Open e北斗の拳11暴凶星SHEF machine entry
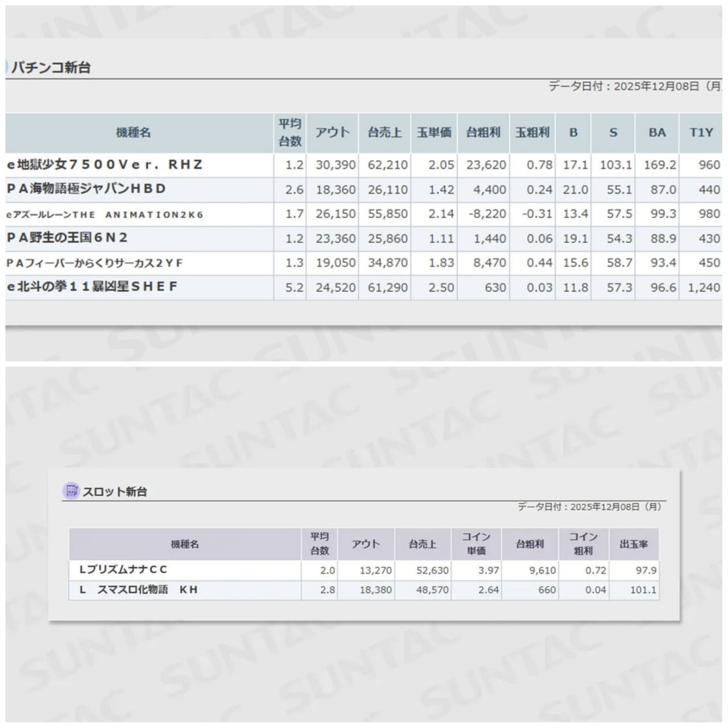 92,287
